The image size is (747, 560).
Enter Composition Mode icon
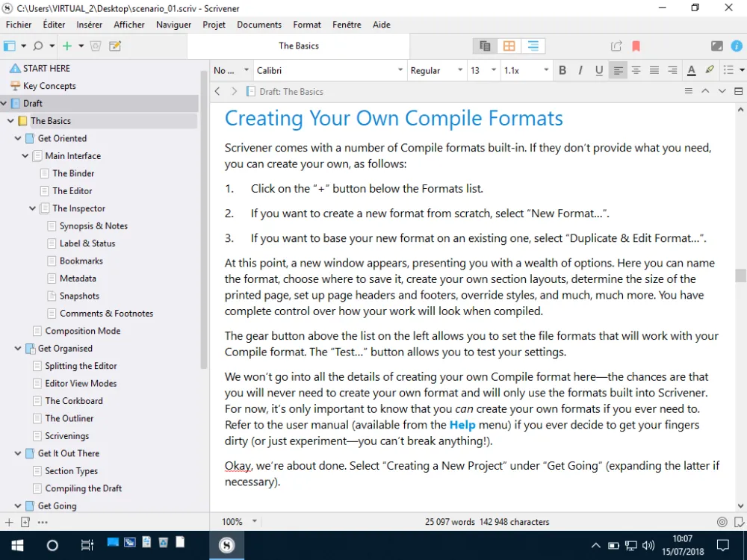716,46
